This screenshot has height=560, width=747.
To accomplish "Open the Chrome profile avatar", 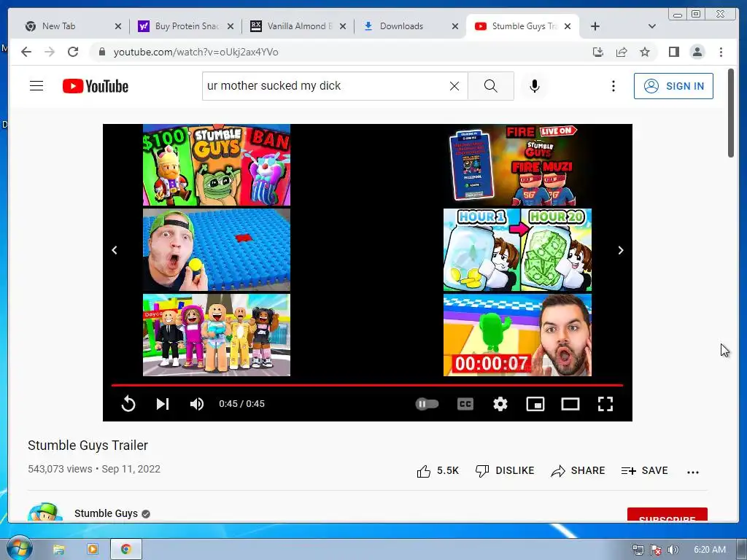I will point(697,52).
